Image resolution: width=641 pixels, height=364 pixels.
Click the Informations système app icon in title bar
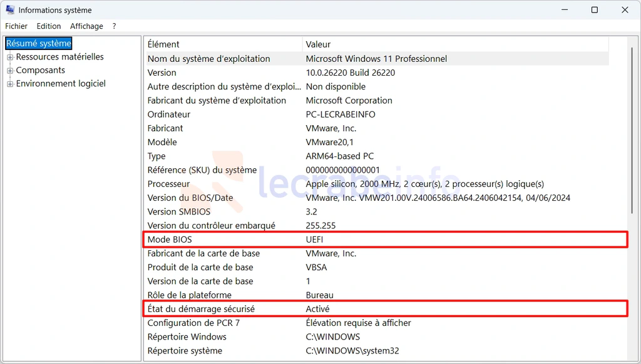(x=10, y=10)
